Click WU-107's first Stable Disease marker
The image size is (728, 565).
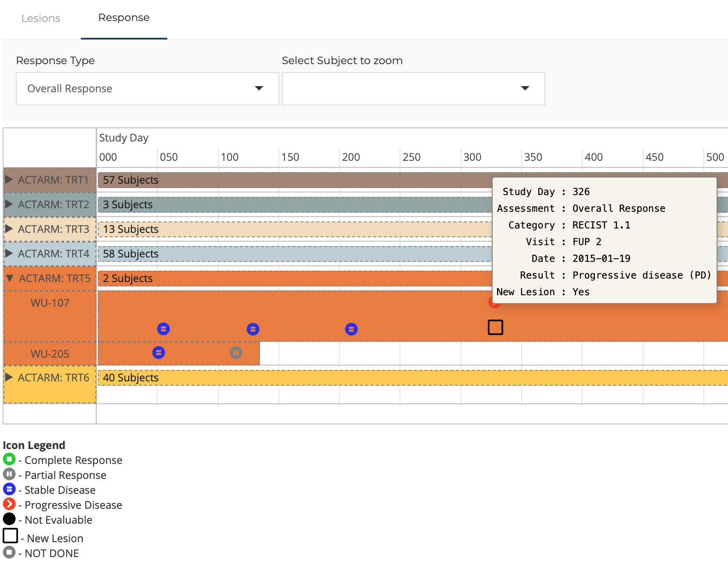pyautogui.click(x=163, y=329)
